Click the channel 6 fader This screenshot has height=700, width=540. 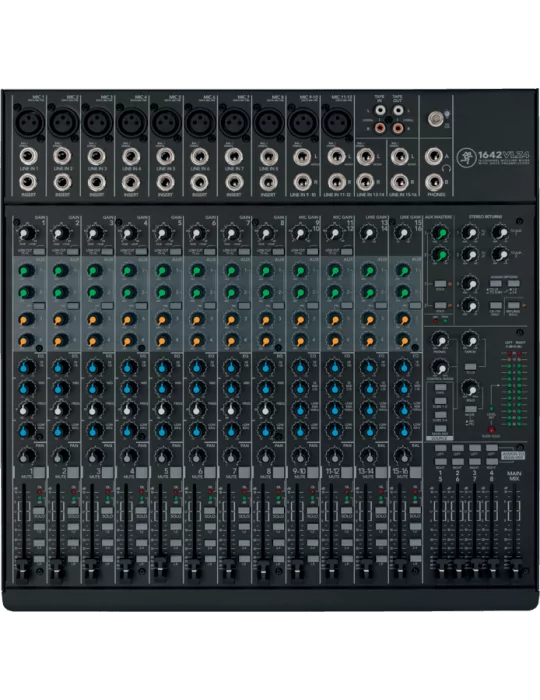[x=193, y=570]
